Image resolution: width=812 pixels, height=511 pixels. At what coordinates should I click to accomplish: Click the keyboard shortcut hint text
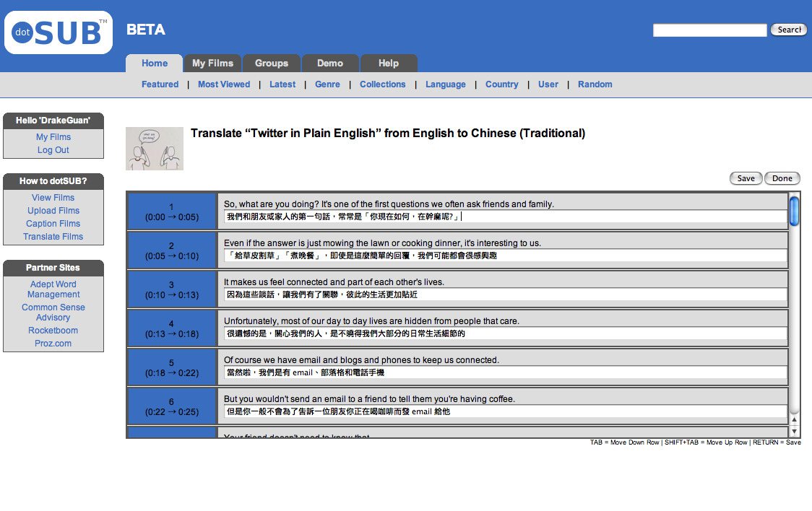pyautogui.click(x=696, y=442)
